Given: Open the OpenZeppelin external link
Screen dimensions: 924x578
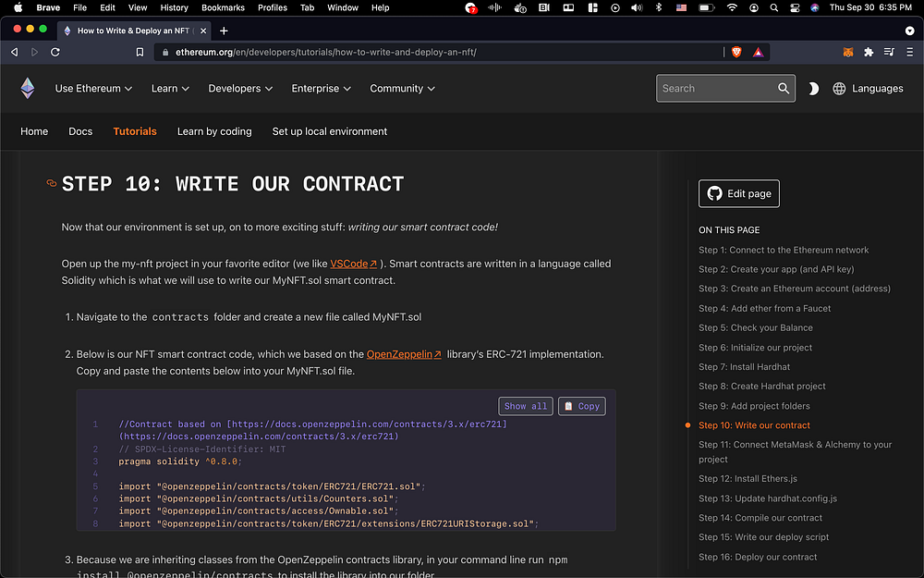Looking at the screenshot, I should (x=404, y=354).
